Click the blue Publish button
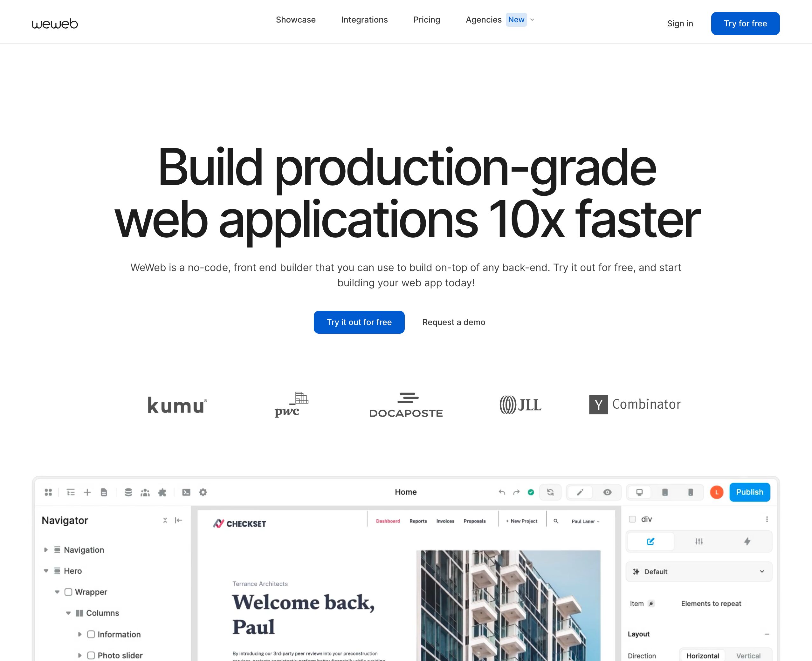This screenshot has width=812, height=661. click(749, 492)
